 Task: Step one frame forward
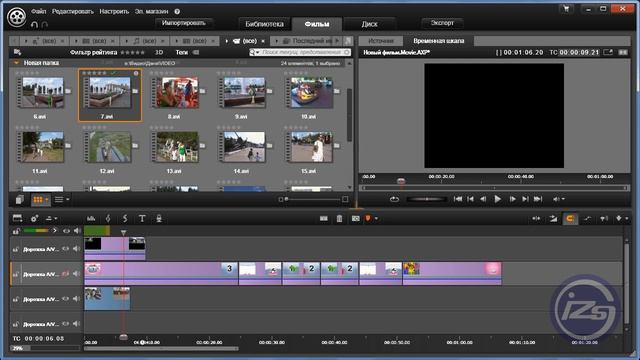512,199
